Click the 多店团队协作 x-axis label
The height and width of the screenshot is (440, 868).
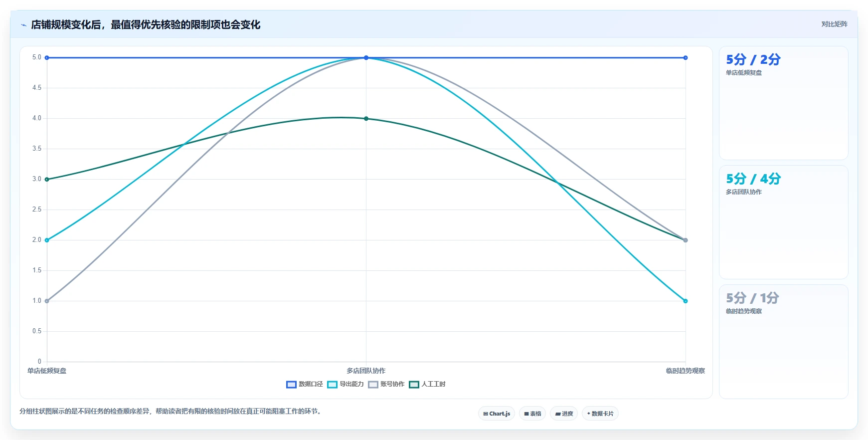tap(366, 371)
